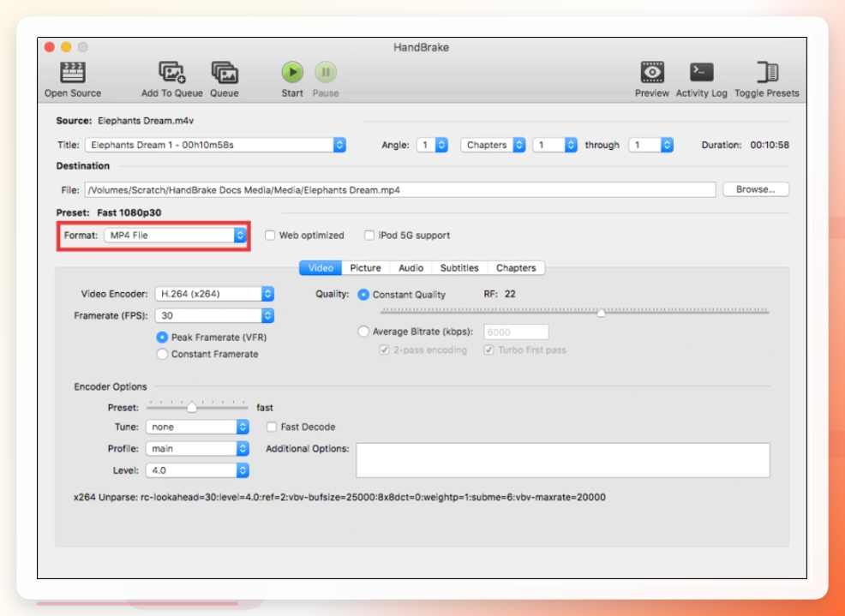Open the Title dropdown Elephants Dream 1
845x616 pixels.
coord(215,145)
